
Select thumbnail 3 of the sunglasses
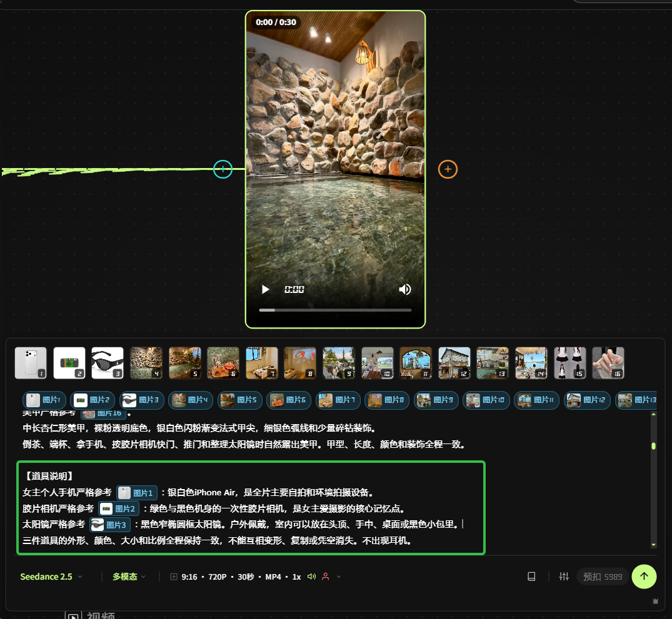tap(108, 363)
